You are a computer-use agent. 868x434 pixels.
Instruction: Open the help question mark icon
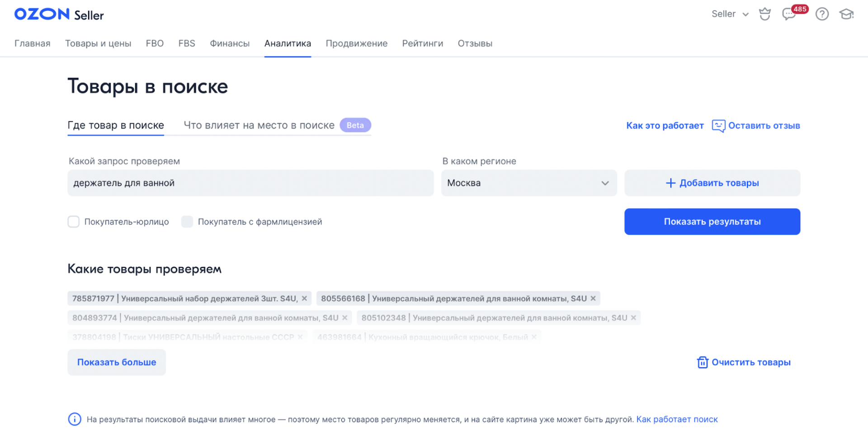point(822,14)
